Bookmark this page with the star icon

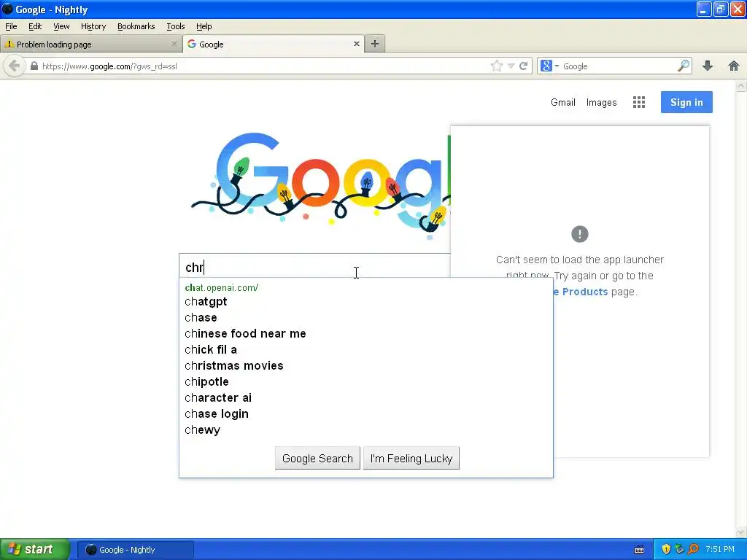tap(496, 66)
